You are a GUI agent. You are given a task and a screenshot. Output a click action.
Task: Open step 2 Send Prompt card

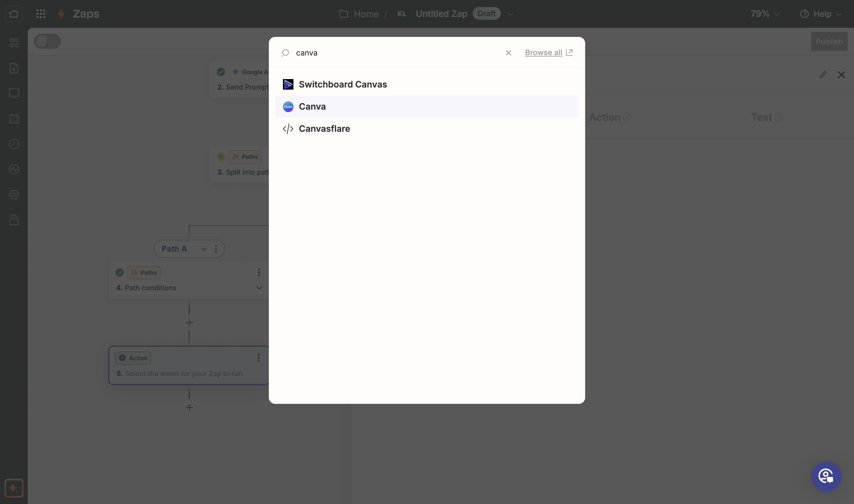240,79
